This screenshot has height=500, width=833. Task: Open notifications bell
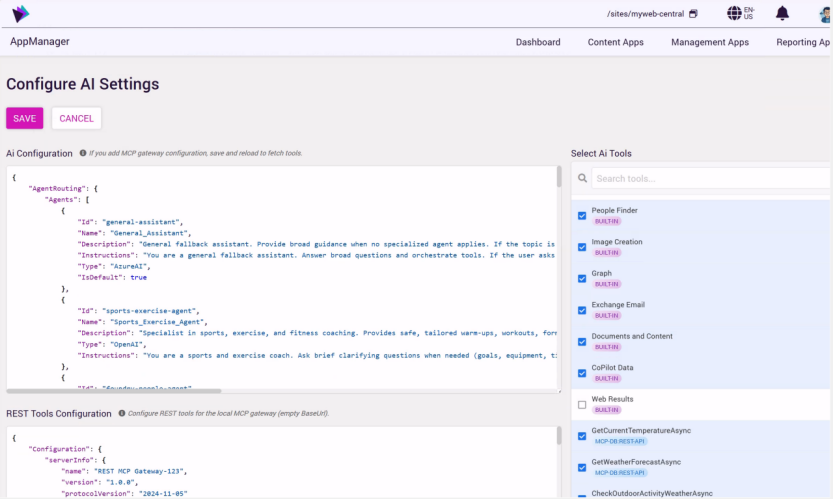[782, 13]
